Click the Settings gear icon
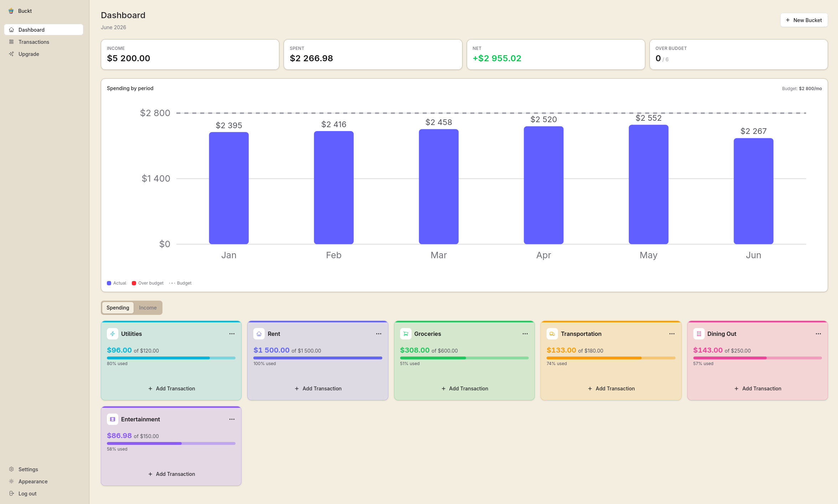The height and width of the screenshot is (504, 838). (11, 469)
